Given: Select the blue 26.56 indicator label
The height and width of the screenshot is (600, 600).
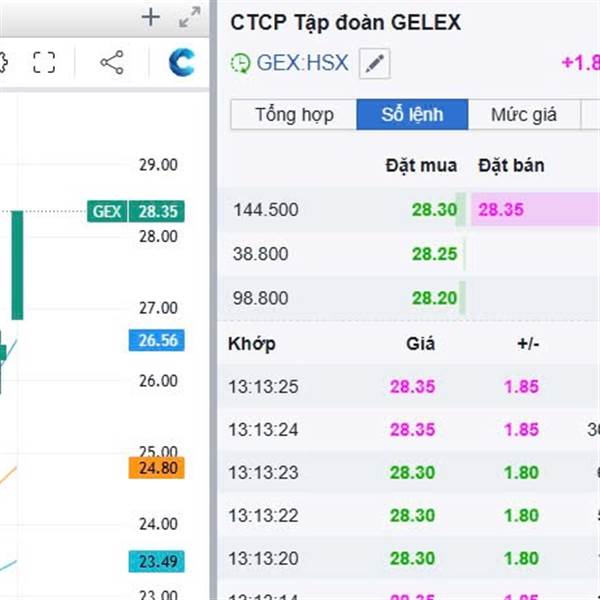Looking at the screenshot, I should click(x=157, y=340).
